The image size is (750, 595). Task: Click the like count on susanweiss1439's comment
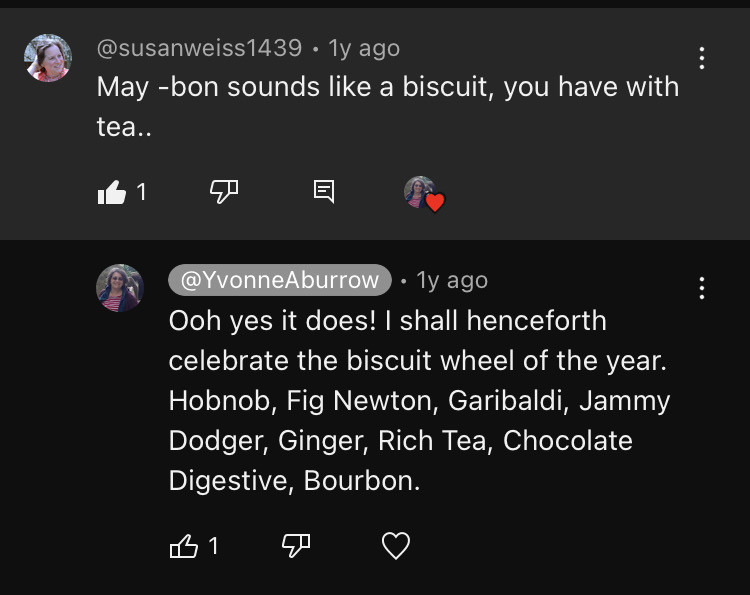(141, 191)
